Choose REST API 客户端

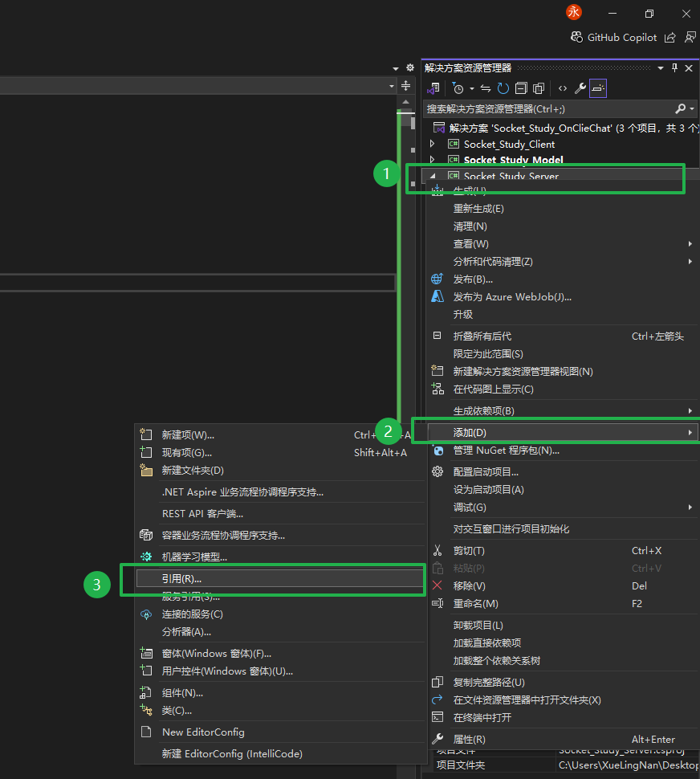[x=280, y=514]
